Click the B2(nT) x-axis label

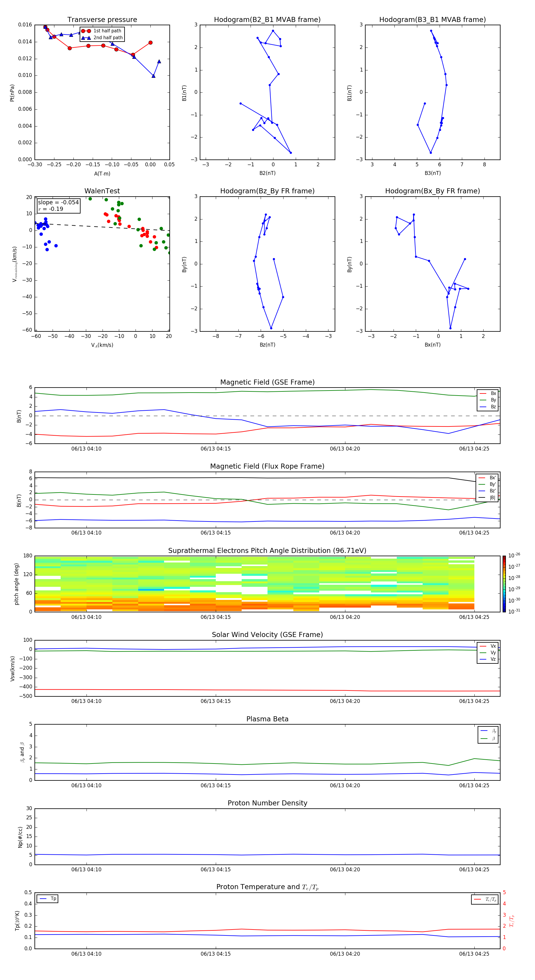click(267, 173)
